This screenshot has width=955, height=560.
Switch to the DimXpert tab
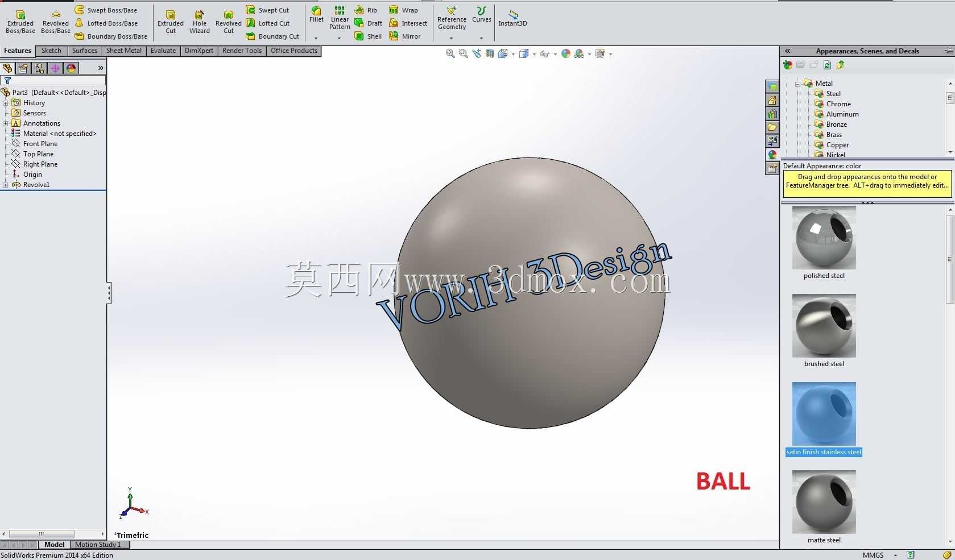[199, 51]
